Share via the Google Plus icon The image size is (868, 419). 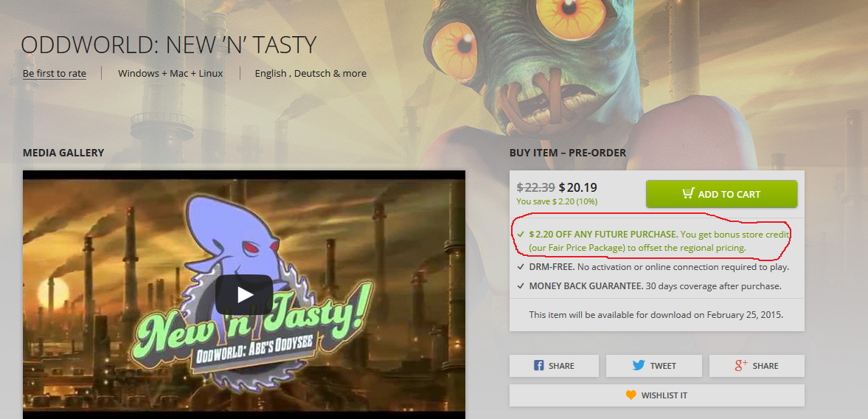740,364
